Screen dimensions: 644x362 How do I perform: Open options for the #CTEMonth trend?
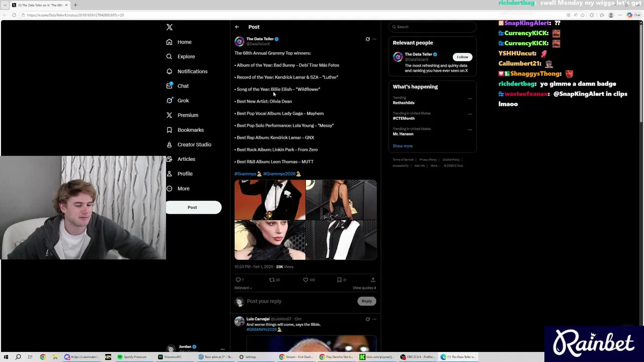coord(470,114)
